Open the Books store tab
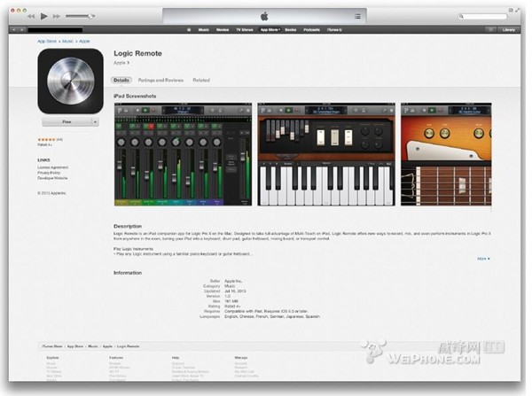The height and width of the screenshot is (396, 532). tap(291, 30)
